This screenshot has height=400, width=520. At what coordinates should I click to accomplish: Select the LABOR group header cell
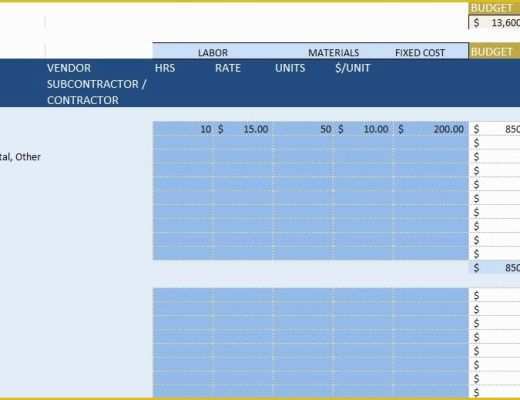[213, 52]
